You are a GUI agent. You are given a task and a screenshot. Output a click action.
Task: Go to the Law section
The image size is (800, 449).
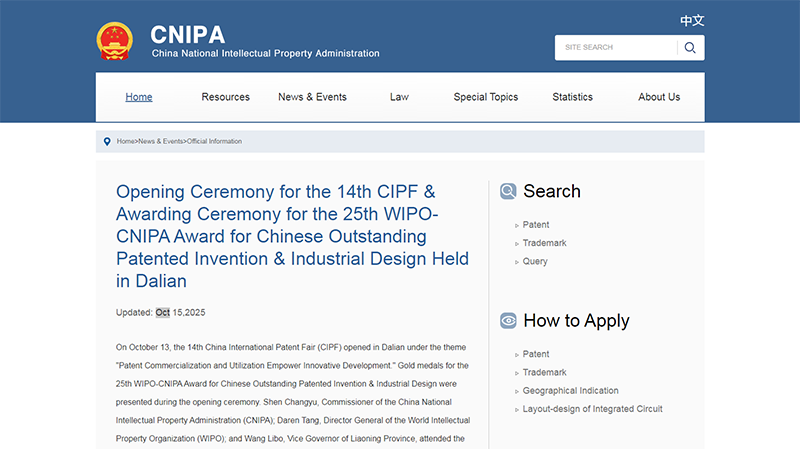399,97
